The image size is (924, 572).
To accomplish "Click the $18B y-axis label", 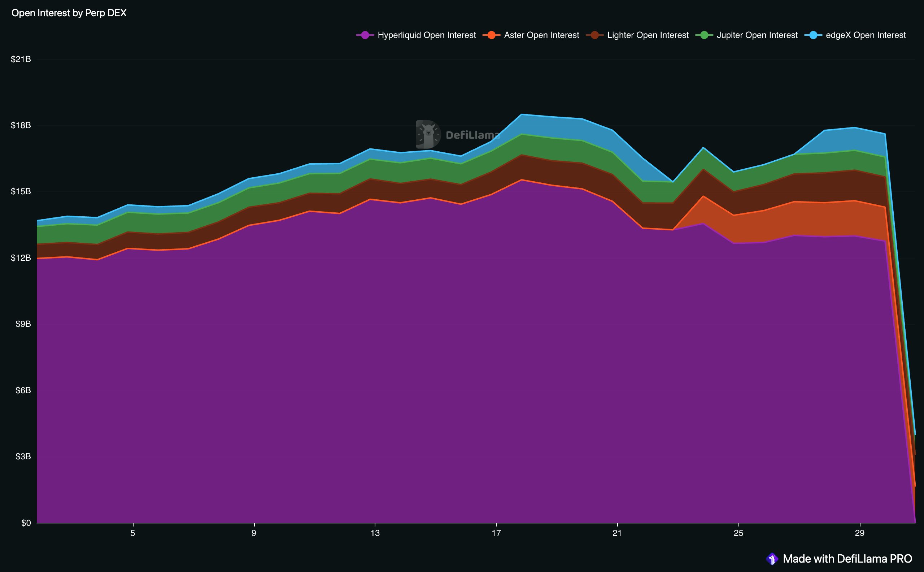I will coord(21,125).
